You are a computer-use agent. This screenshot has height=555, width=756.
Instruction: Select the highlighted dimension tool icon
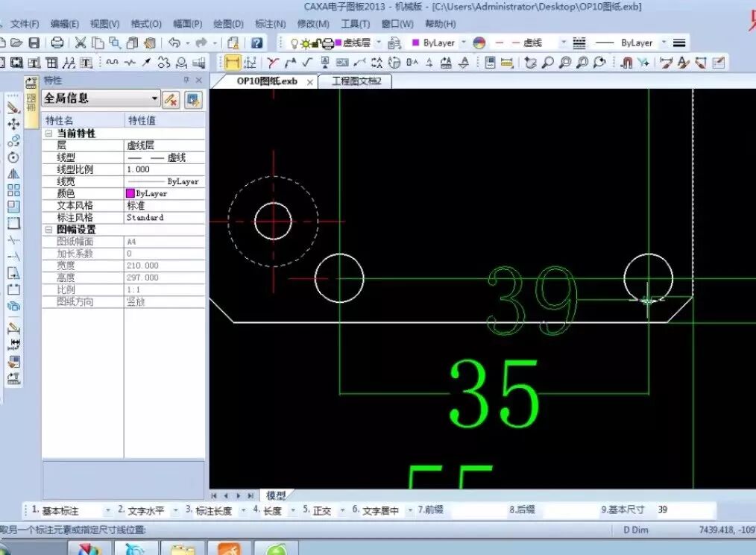pos(233,63)
